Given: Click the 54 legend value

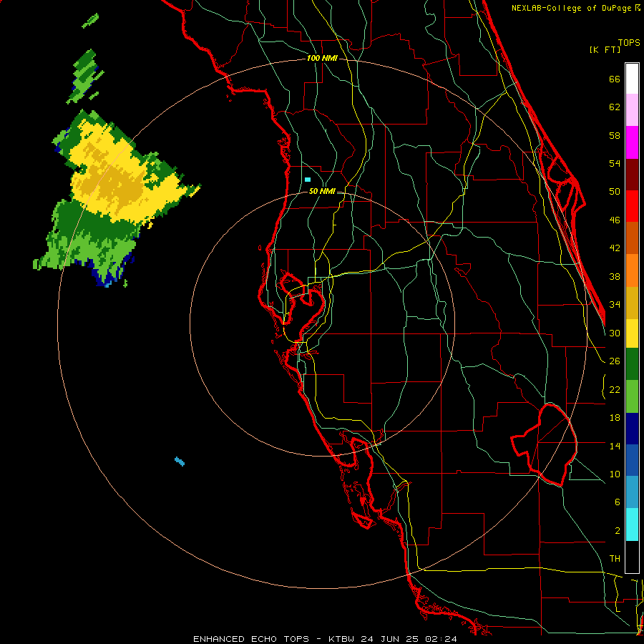Looking at the screenshot, I should [x=615, y=163].
